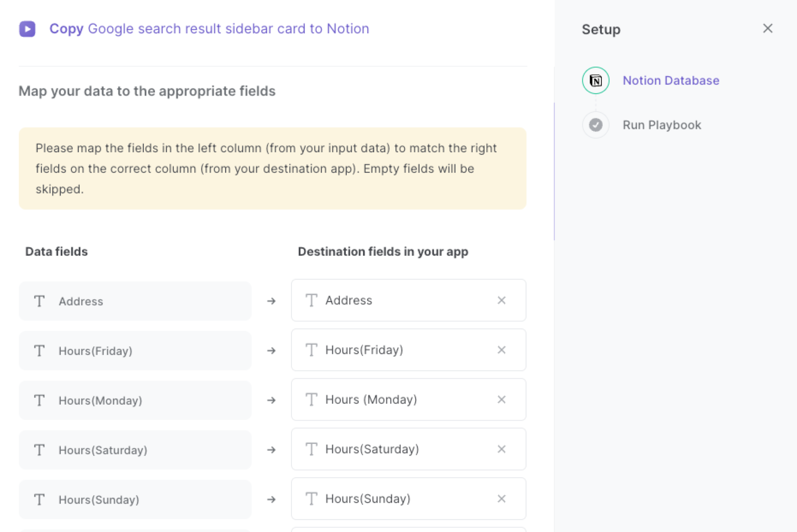Image resolution: width=797 pixels, height=532 pixels.
Task: Close the Setup panel
Action: pos(768,28)
